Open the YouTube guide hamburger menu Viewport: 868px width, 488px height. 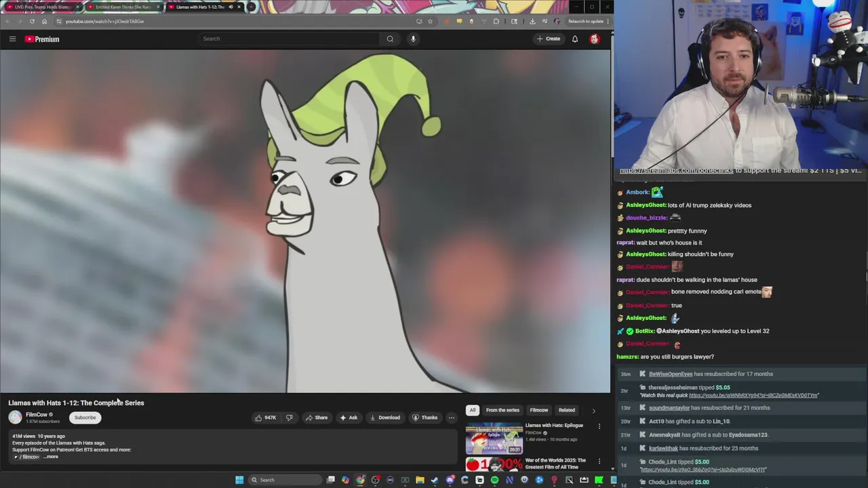[12, 39]
